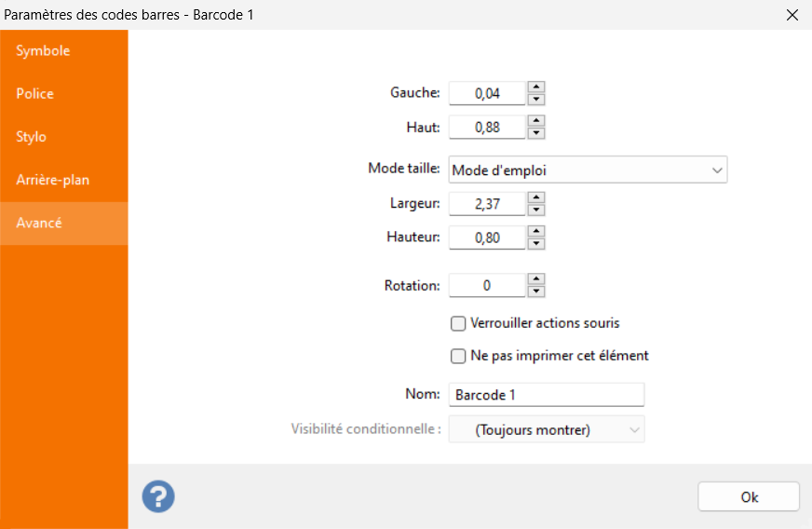Increase the Hauteur value with up arrow

(536, 231)
